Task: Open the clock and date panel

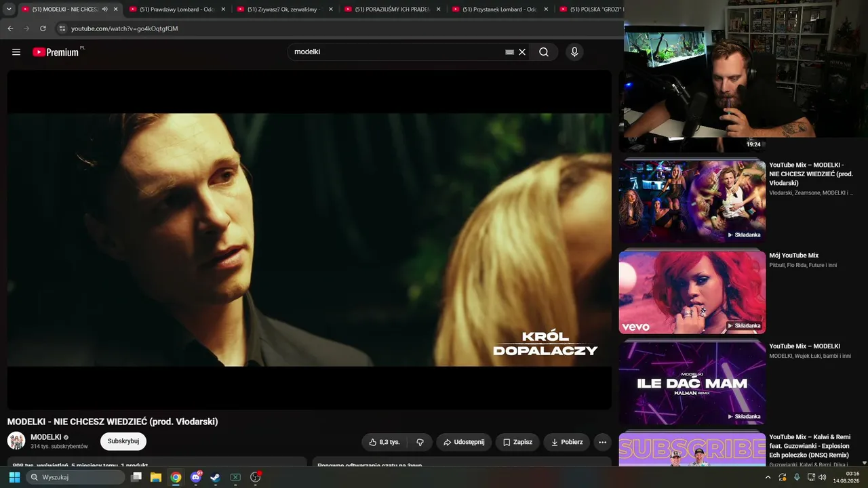Action: tap(846, 477)
